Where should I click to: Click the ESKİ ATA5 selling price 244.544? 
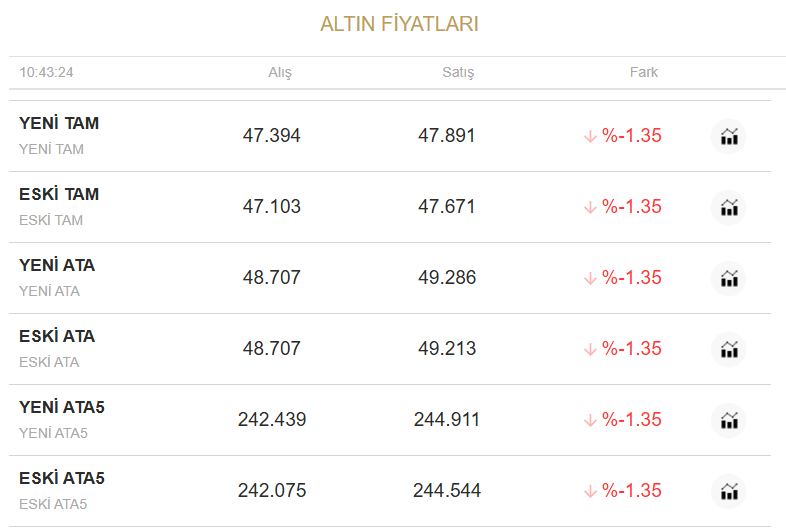pos(447,491)
